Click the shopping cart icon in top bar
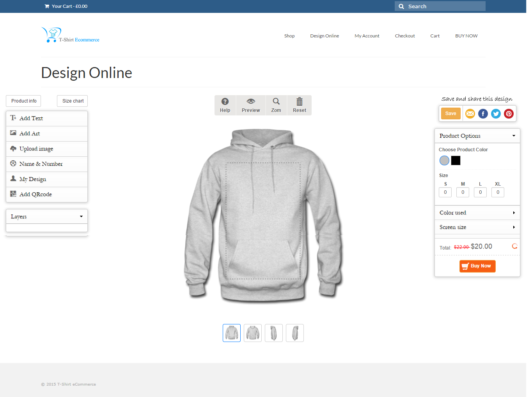 click(x=47, y=6)
